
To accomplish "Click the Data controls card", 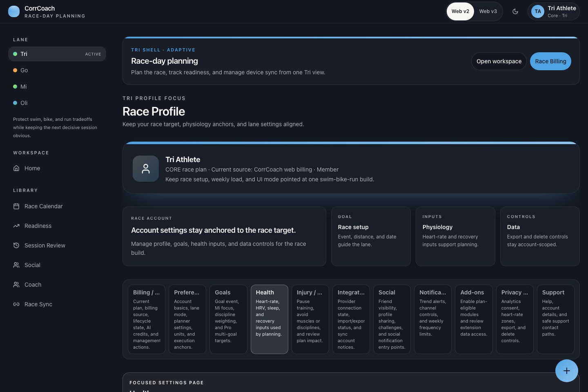I will point(540,236).
